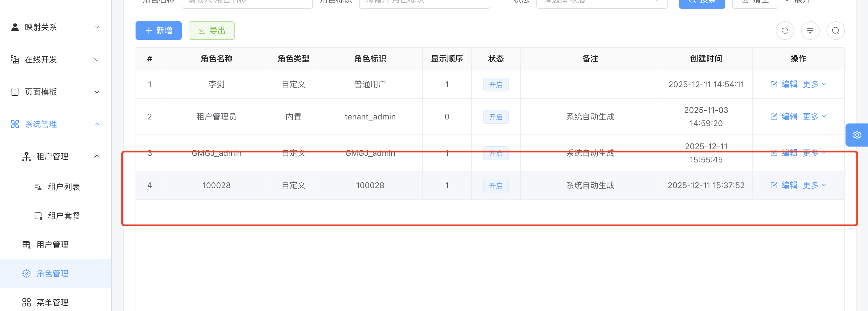Viewport: 868px width, 311px height.
Task: Click the 导出 export button
Action: (211, 31)
